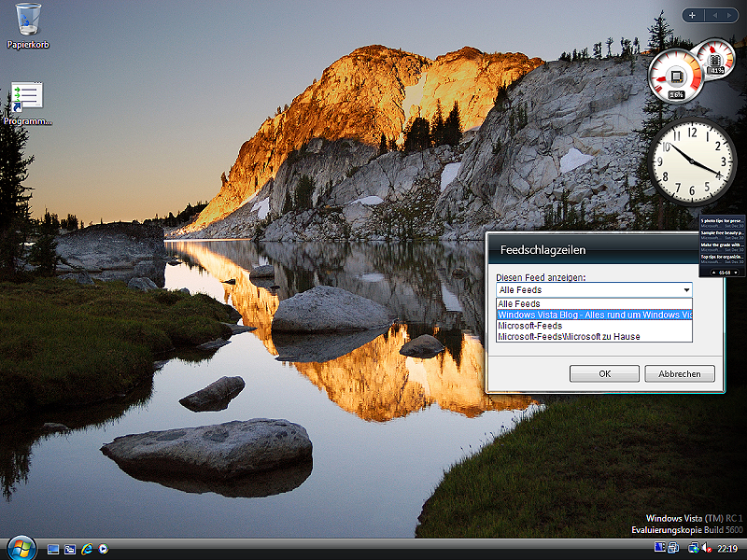Open Windows Media Player from Quick Launch
747x560 pixels.
pos(104,549)
